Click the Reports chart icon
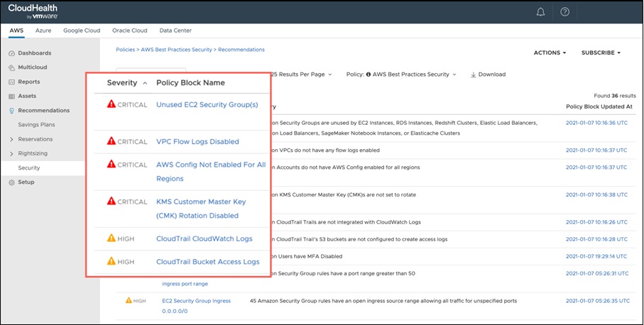Screen dimensions: 644x325 pyautogui.click(x=11, y=82)
